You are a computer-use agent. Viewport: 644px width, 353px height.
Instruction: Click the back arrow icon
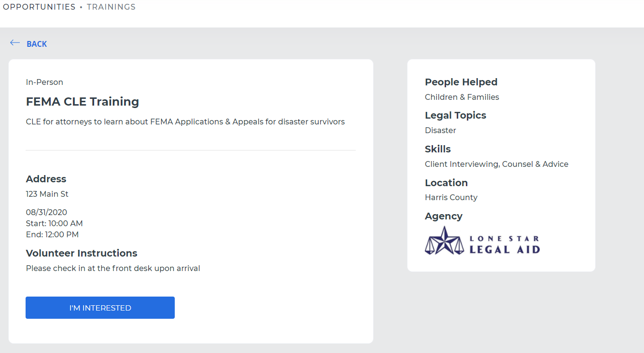pos(15,43)
